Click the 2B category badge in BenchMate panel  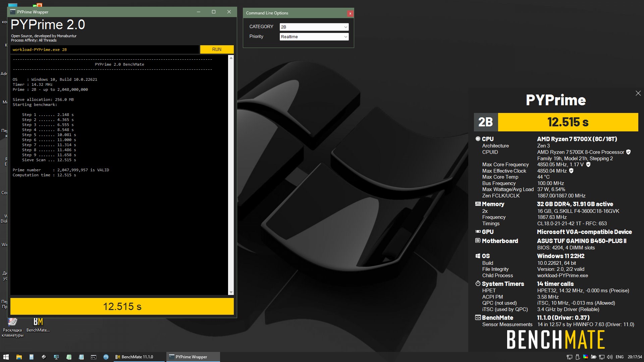486,122
